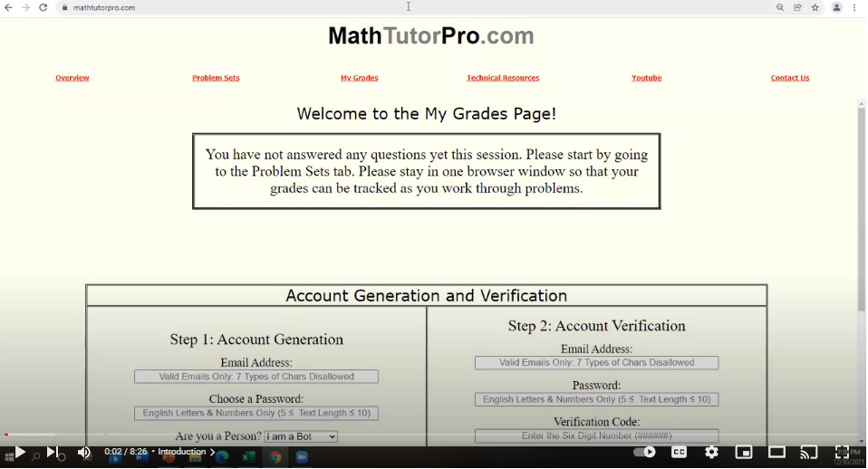The image size is (868, 469).
Task: Open Chrome from the taskbar
Action: tap(275, 457)
